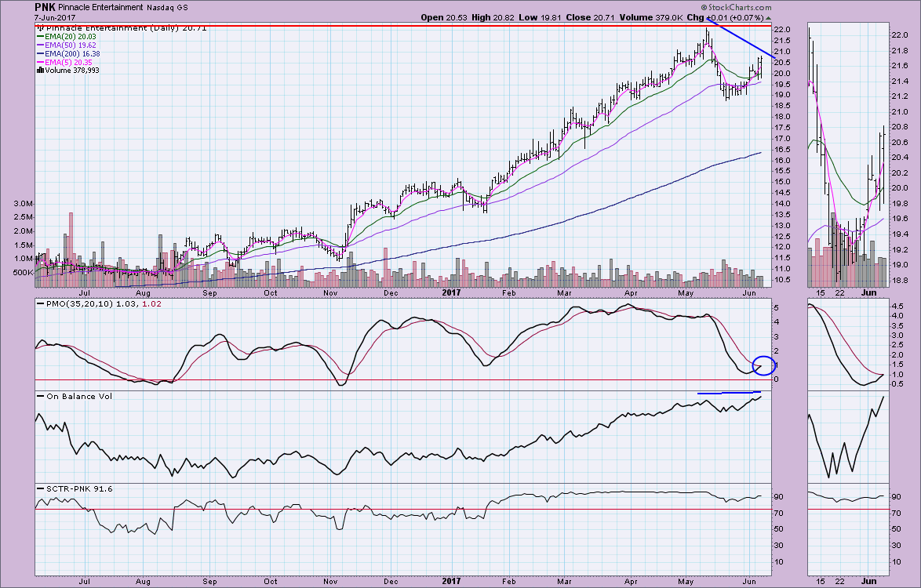Click the volume bars icon beside Volume 378,993
This screenshot has height=588, width=921.
40,70
